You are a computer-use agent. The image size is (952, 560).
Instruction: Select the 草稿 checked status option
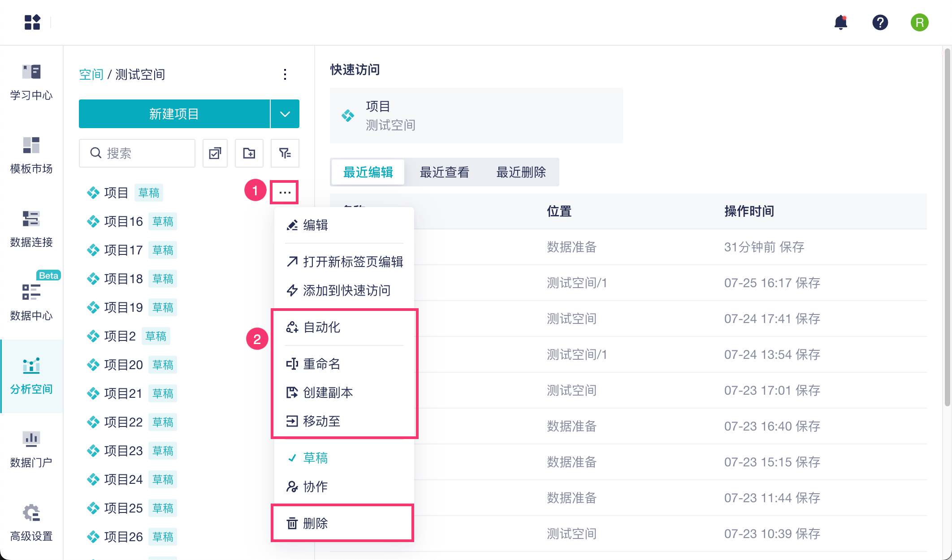pos(315,458)
